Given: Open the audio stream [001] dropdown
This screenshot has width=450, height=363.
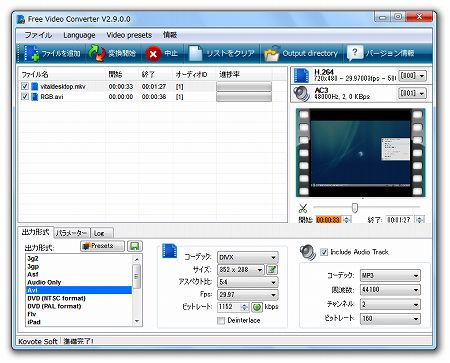Looking at the screenshot, I should pos(412,94).
